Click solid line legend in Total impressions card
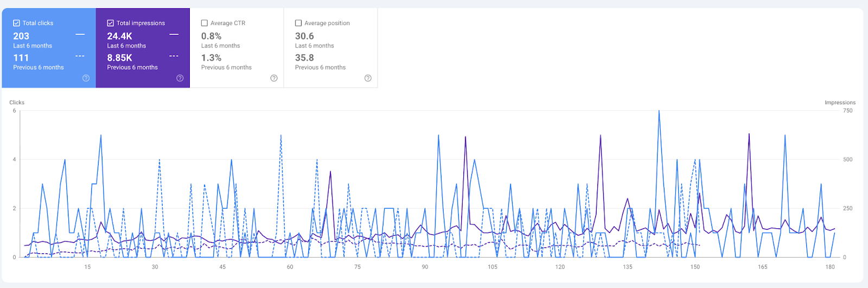 (x=174, y=34)
